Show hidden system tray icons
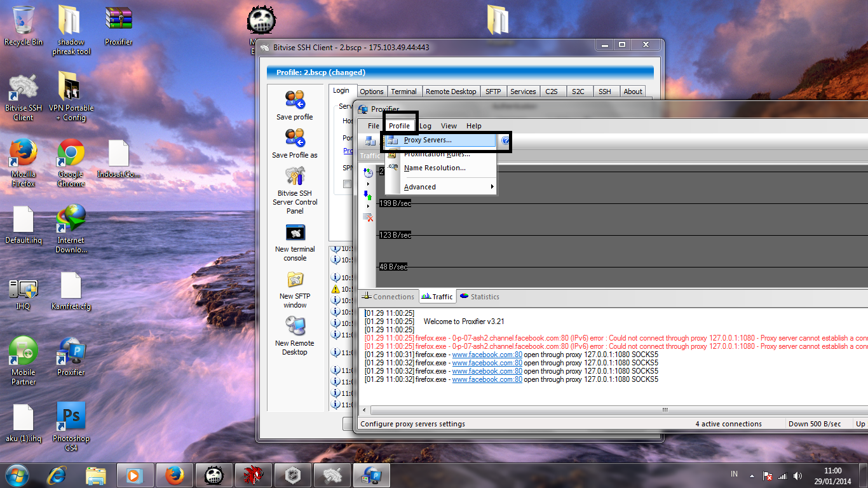 (x=752, y=475)
